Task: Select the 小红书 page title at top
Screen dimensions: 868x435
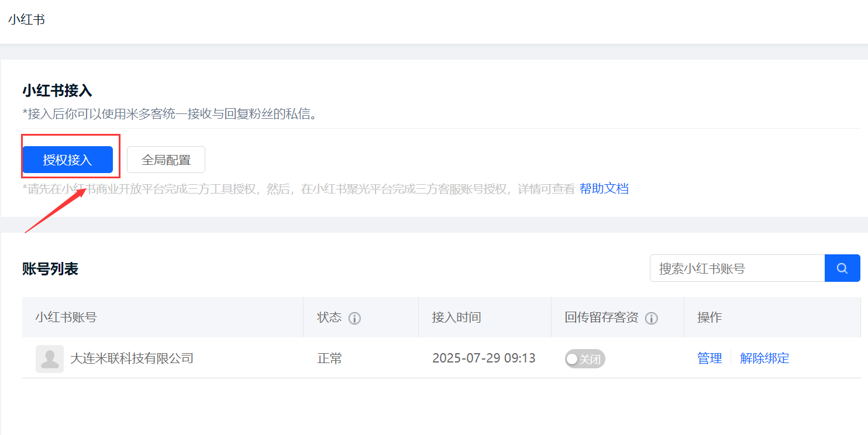Action: click(26, 19)
